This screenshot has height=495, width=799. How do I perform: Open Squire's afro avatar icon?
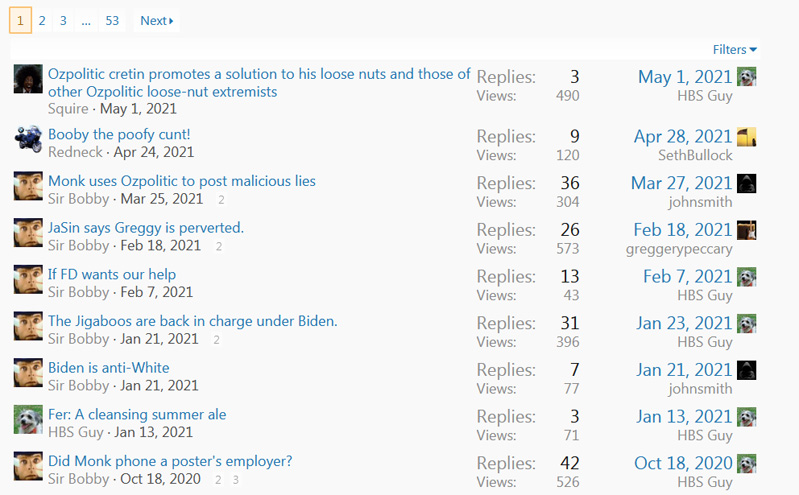[x=28, y=79]
